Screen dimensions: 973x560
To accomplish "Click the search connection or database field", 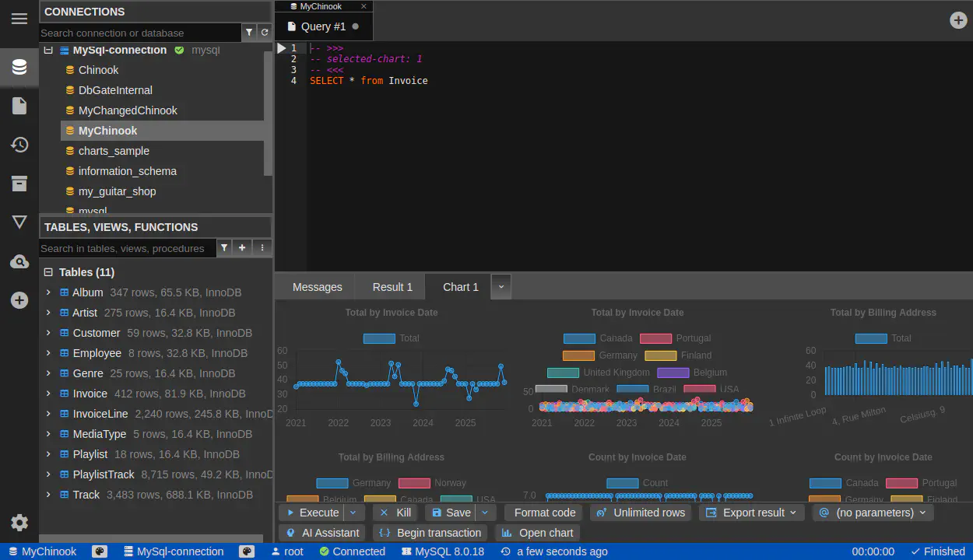I will click(x=140, y=33).
